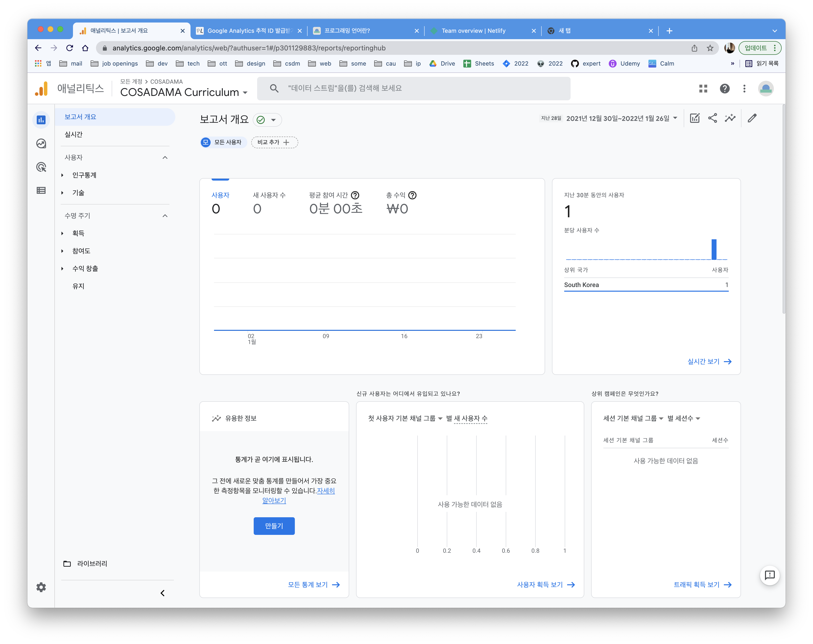Click the search bar to find data streams
This screenshot has width=813, height=644.
point(413,88)
